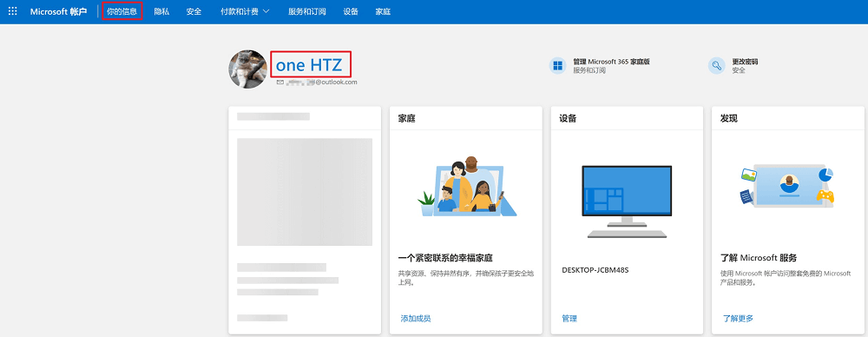The width and height of the screenshot is (868, 337).
Task: Open the 设备 navigation tab
Action: 351,11
